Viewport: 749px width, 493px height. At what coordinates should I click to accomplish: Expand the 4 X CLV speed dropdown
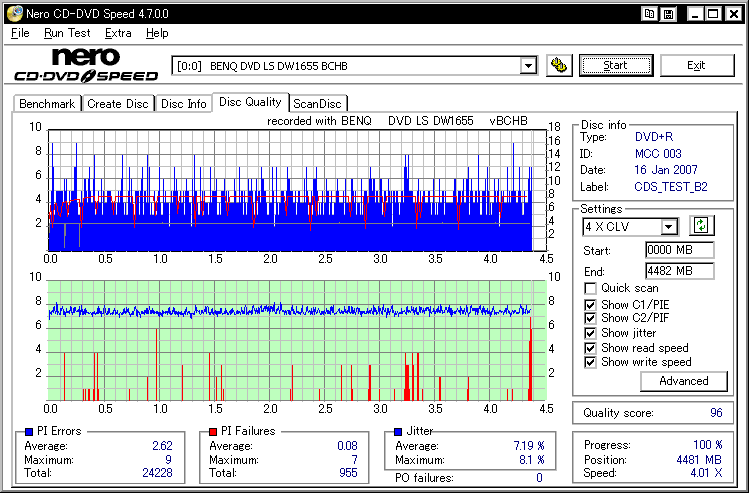click(668, 227)
